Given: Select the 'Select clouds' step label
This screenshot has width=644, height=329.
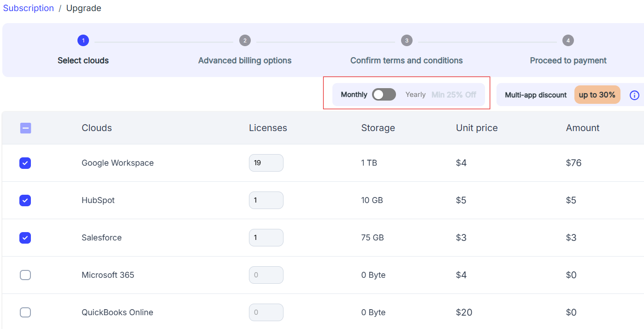Looking at the screenshot, I should (x=83, y=60).
